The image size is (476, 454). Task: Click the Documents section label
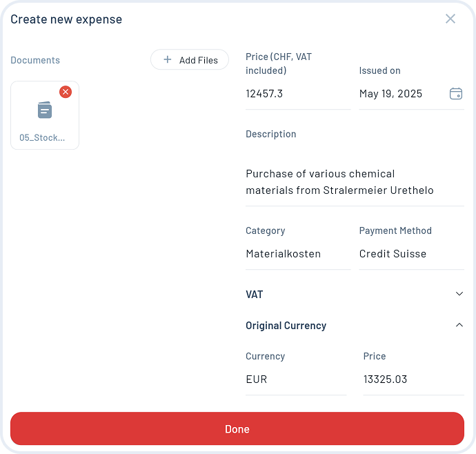pos(35,60)
